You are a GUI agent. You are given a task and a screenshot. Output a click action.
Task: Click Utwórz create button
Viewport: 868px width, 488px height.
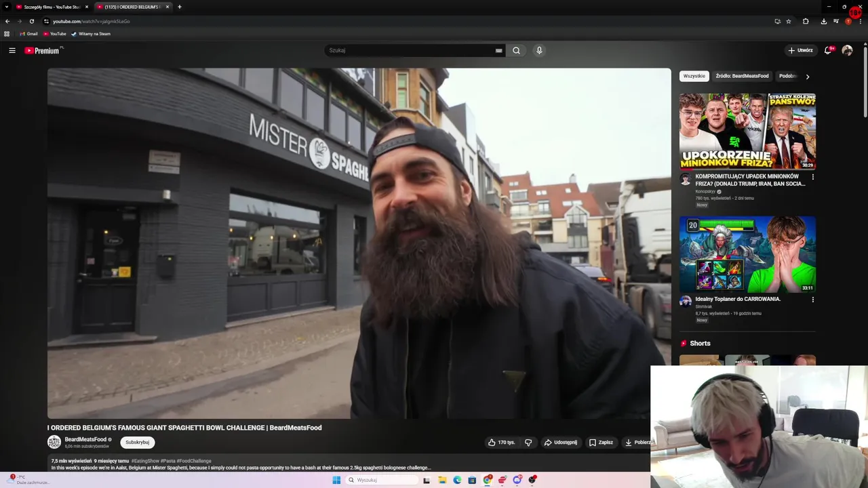[x=800, y=50]
